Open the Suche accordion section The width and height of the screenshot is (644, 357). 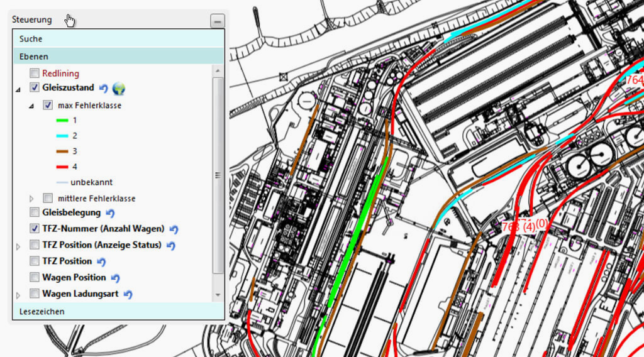[x=118, y=39]
